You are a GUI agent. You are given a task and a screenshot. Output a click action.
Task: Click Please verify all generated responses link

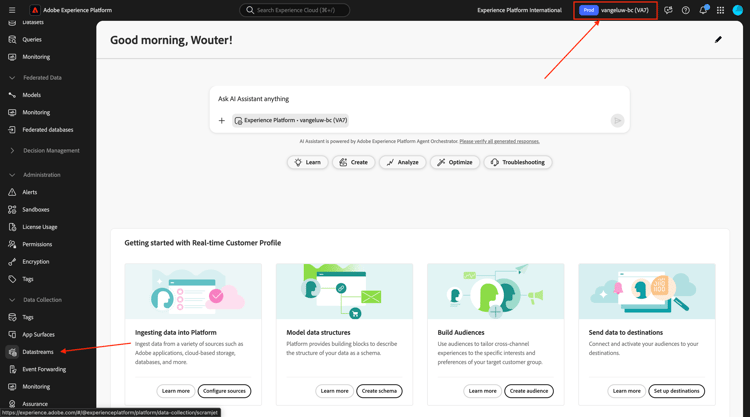(499, 142)
